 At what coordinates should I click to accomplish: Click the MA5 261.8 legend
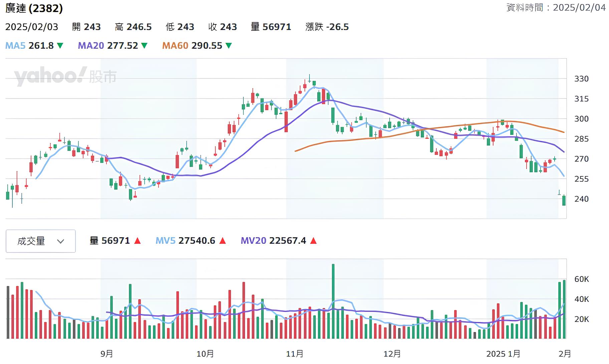click(29, 45)
